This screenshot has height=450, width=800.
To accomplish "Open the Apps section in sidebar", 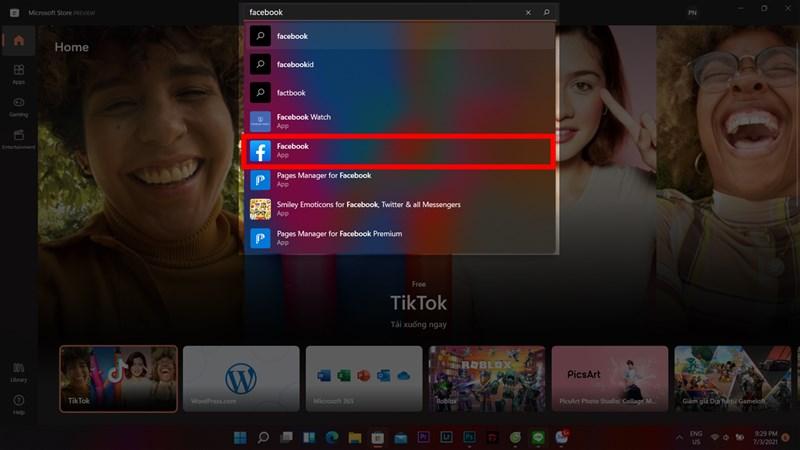I will 19,74.
